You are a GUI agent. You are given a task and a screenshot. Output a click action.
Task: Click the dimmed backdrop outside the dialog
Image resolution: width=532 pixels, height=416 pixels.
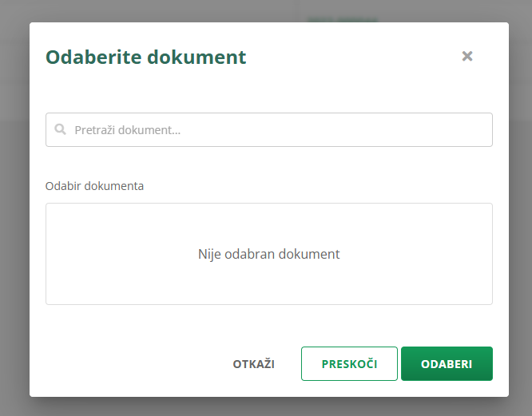[x=14, y=240]
